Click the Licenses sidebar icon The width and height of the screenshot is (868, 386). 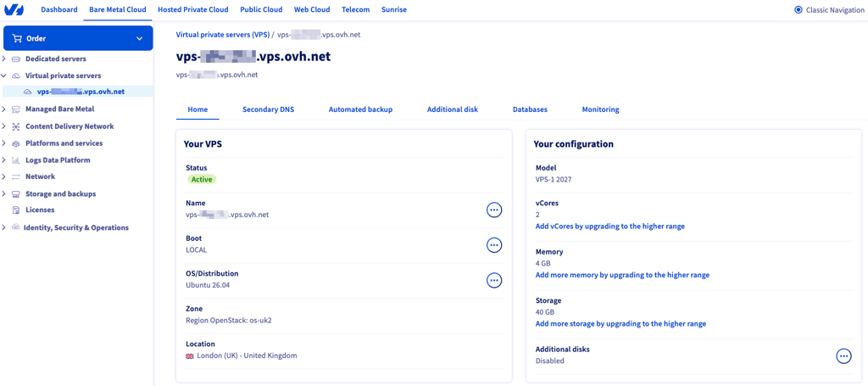pyautogui.click(x=15, y=210)
